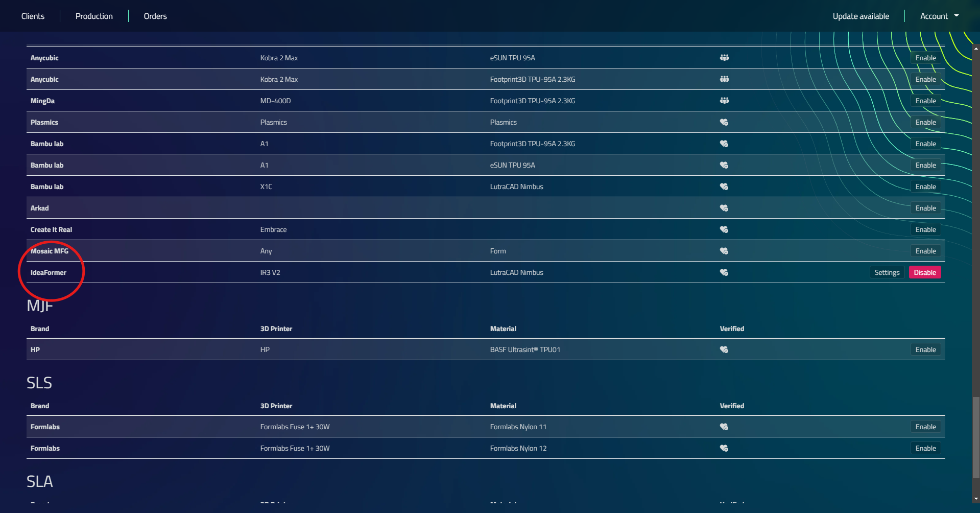980x513 pixels.
Task: Click the community icon in the Anycubic Footprint3D row
Action: [x=724, y=79]
